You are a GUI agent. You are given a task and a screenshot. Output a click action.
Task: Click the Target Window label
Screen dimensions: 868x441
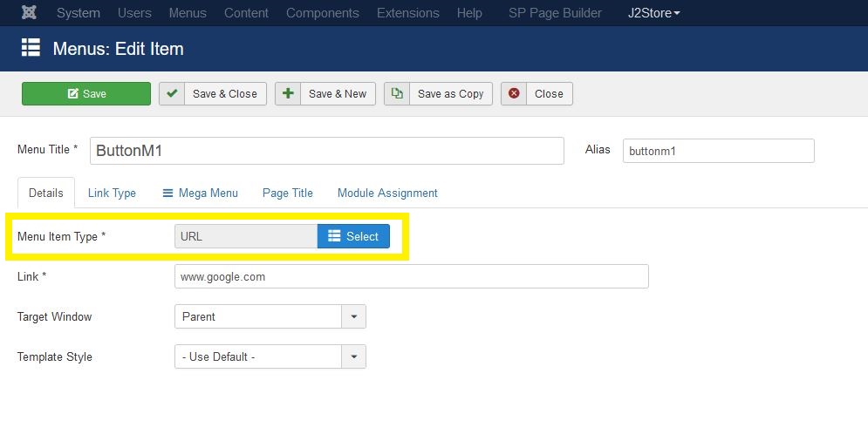(54, 316)
